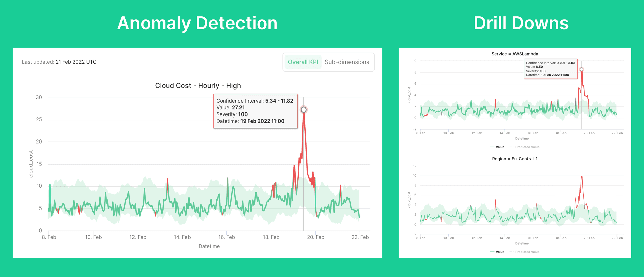Screen dimensions: 644x277
Task: Toggle Value legend in Eu-Central-1 chart
Action: pos(497,252)
